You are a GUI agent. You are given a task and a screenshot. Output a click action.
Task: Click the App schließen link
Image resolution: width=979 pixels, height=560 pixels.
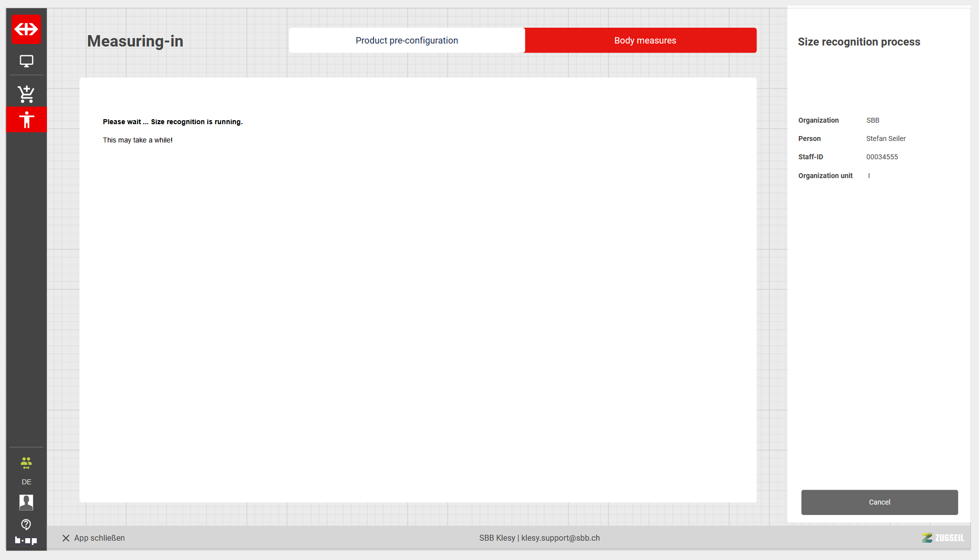[99, 538]
